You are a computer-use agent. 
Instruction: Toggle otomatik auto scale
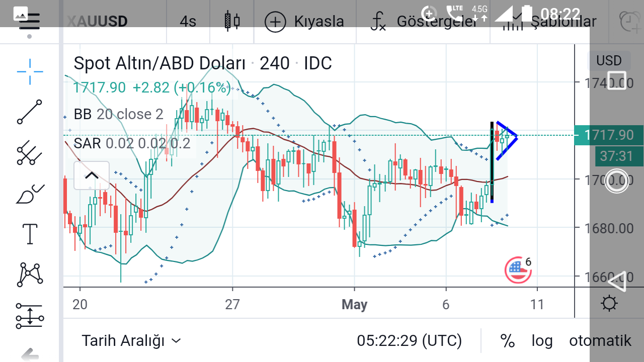[x=600, y=340]
